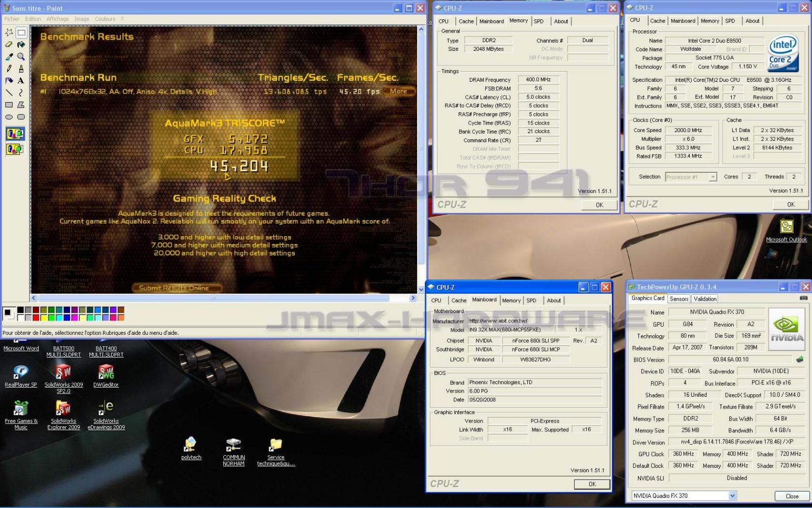The height and width of the screenshot is (508, 812).
Task: Click the BIOS save icon in GPU-Z
Action: (800, 359)
